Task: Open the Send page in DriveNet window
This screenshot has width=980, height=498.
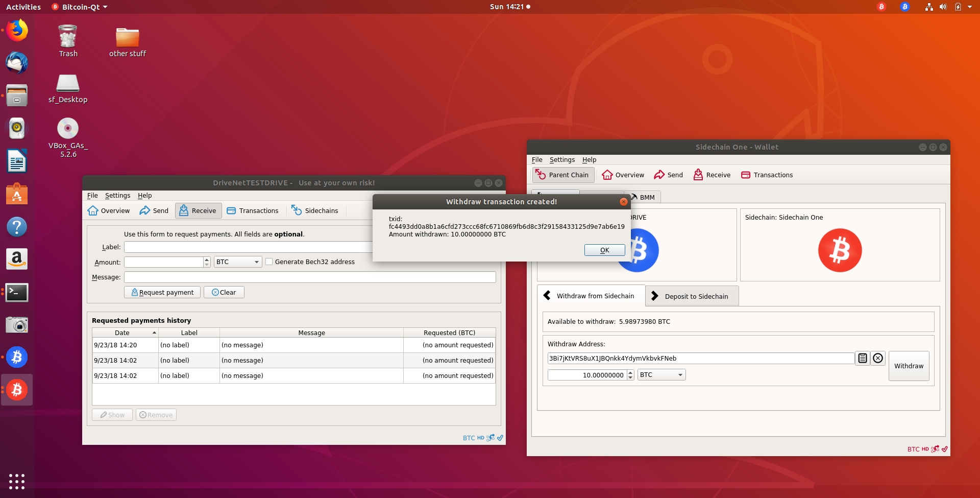Action: [x=154, y=211]
